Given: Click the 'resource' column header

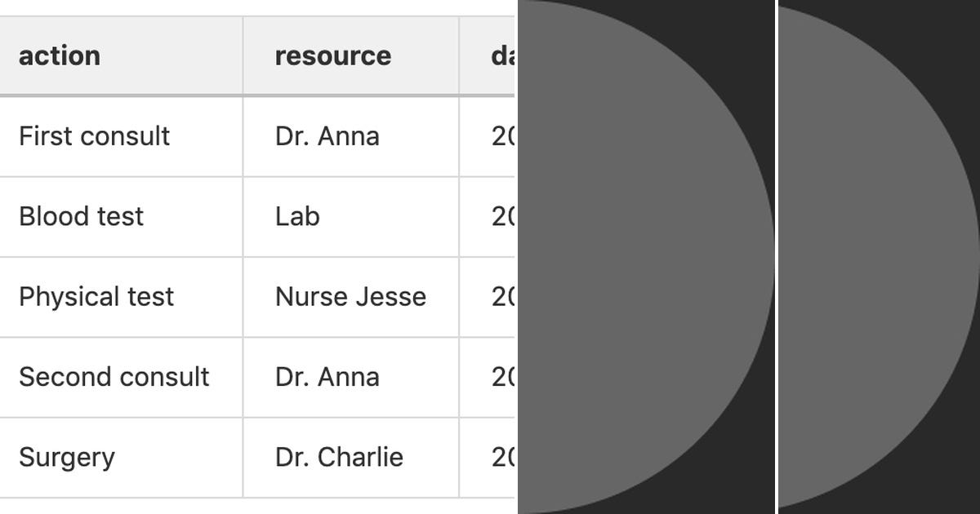Looking at the screenshot, I should [x=351, y=55].
